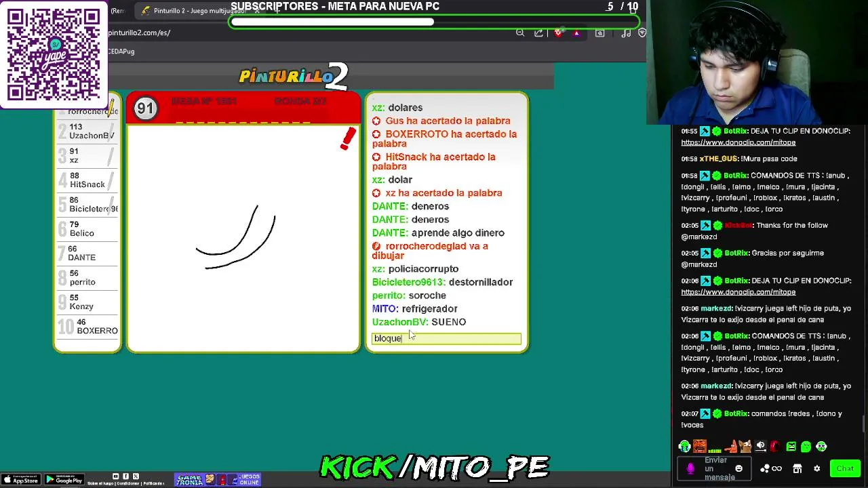Click the pencil icon beside rorrocherodeglad
This screenshot has height=488, width=868.
coord(111,106)
